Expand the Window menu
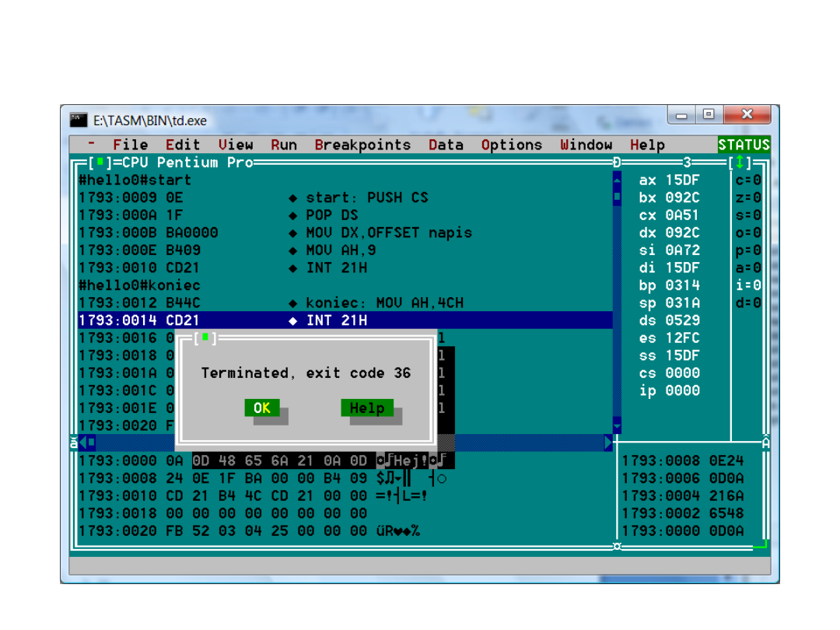 pos(586,145)
